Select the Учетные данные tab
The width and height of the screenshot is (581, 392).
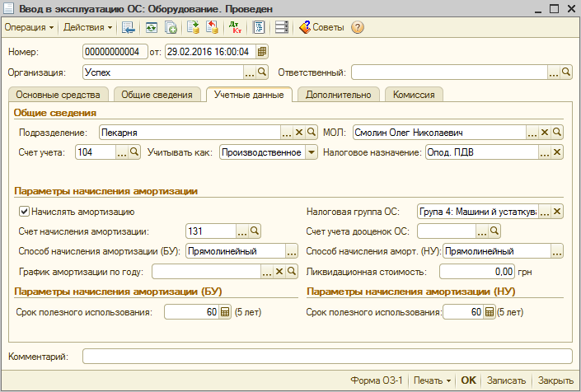pyautogui.click(x=249, y=95)
